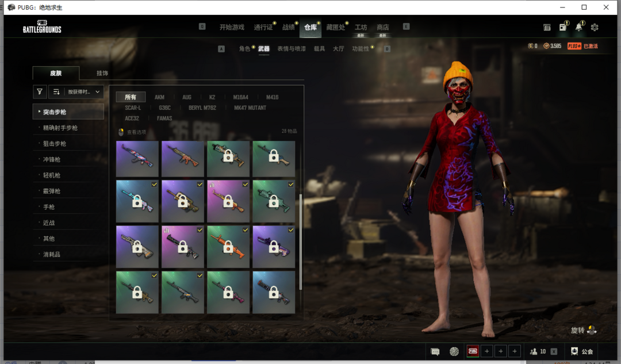This screenshot has height=364, width=621.
Task: Filter skins by M416
Action: [x=272, y=97]
